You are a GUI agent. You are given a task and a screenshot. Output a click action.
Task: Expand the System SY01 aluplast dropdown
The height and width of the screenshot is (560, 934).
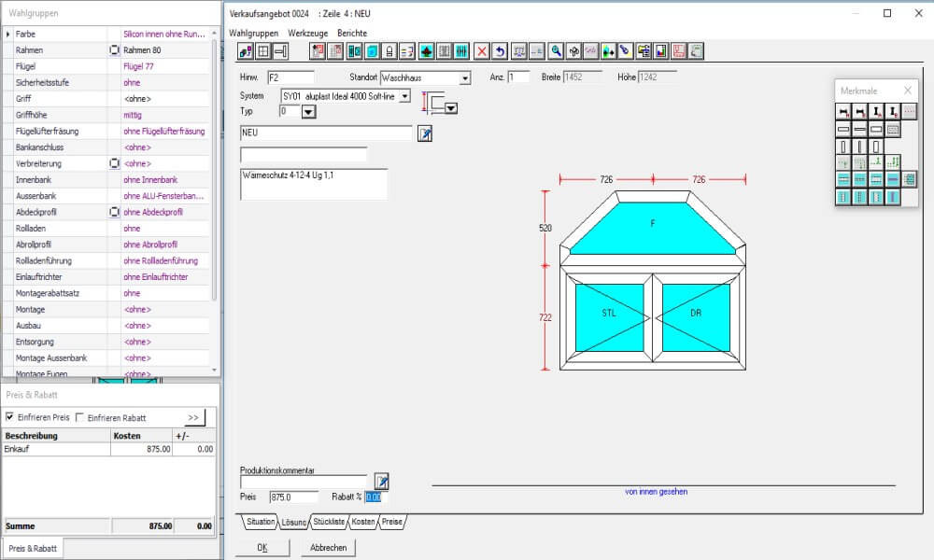(x=404, y=95)
